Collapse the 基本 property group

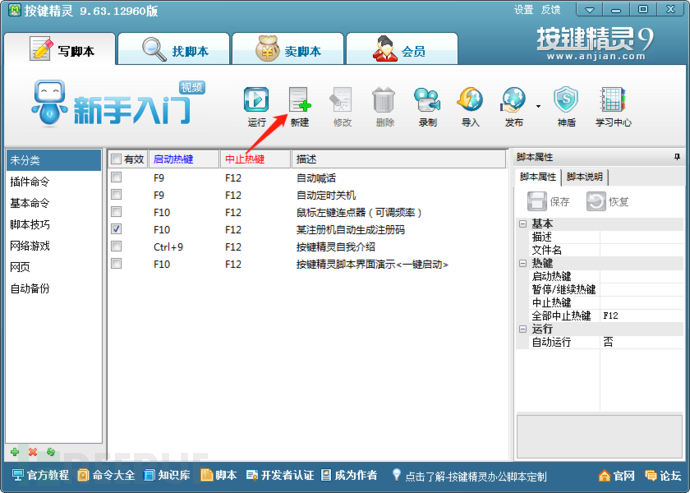(x=523, y=224)
